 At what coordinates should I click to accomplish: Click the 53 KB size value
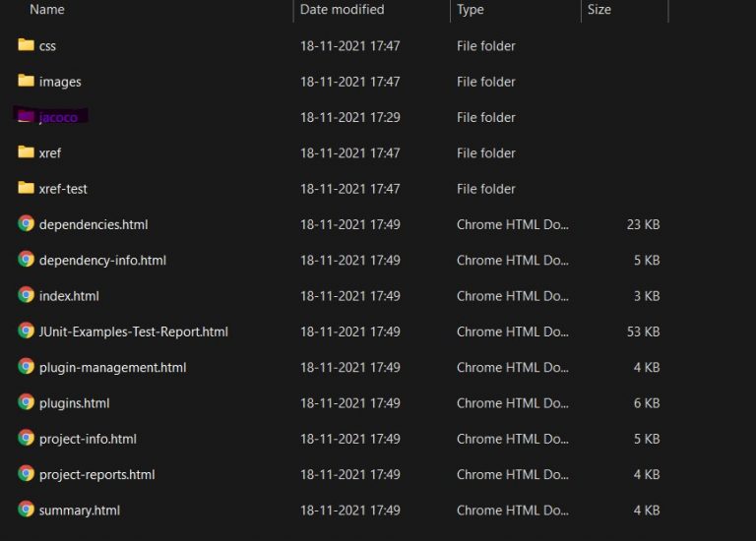pos(643,331)
